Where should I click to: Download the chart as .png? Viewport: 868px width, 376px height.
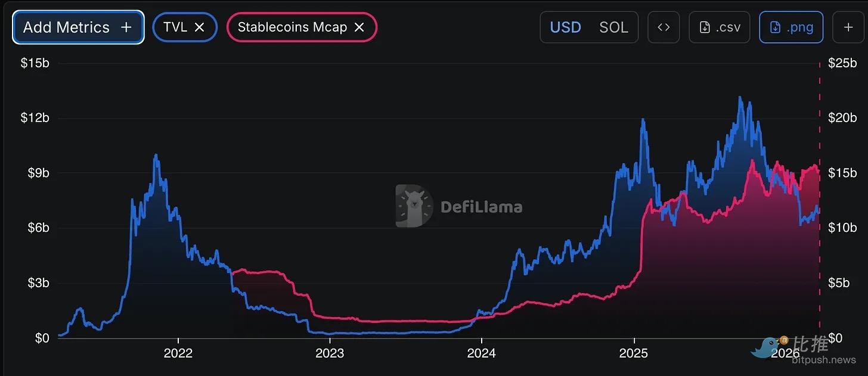click(790, 27)
